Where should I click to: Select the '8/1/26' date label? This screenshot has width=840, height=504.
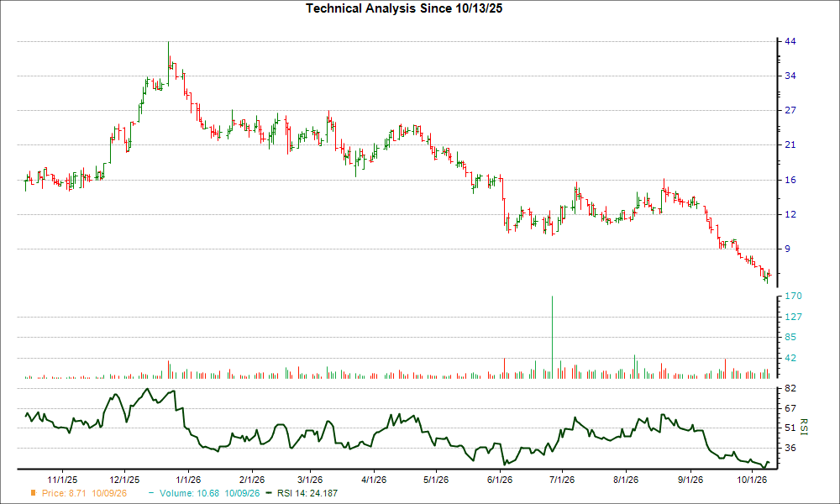626,480
